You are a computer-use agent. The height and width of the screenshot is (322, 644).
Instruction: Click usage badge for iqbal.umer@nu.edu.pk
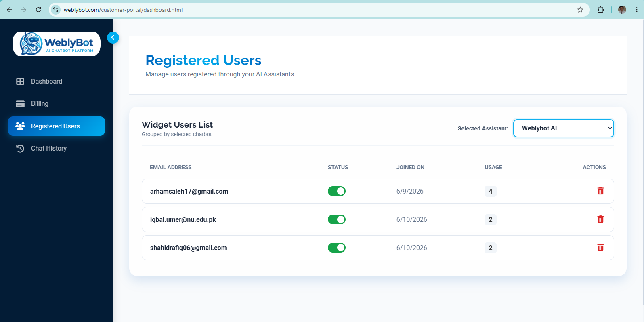491,219
